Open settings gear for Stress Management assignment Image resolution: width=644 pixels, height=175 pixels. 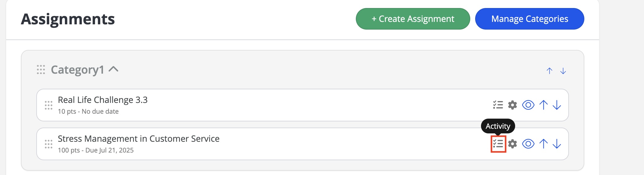[x=512, y=144]
